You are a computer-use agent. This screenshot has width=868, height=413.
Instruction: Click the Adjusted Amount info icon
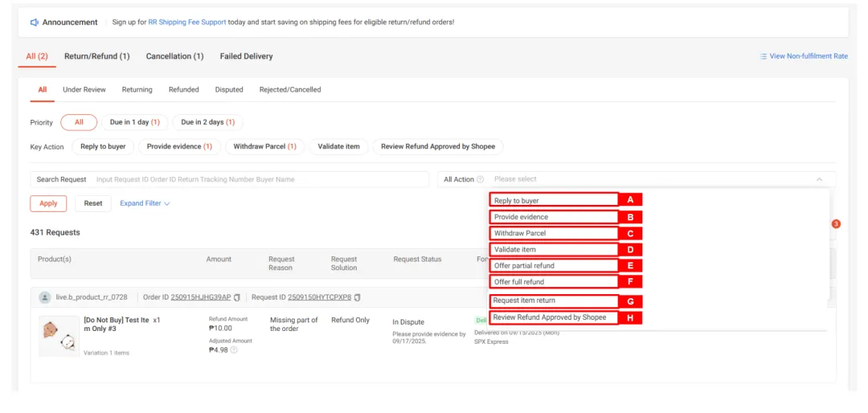pyautogui.click(x=234, y=350)
